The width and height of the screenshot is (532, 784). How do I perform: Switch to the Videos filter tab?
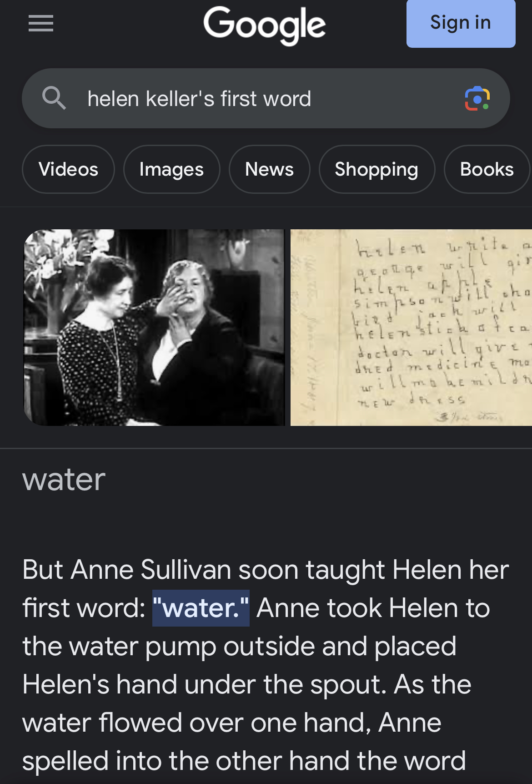coord(68,169)
